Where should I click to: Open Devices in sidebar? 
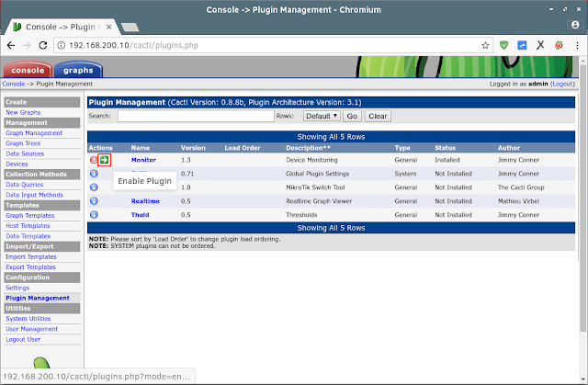click(x=17, y=164)
